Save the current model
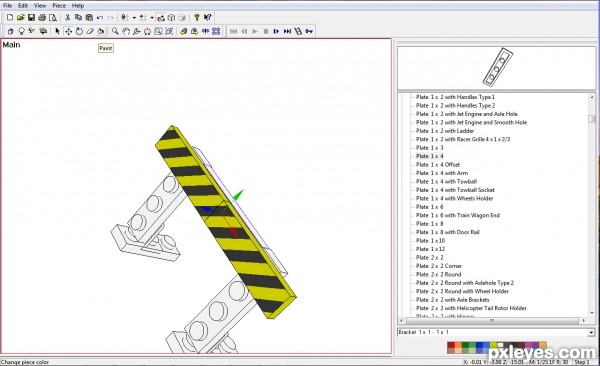The image size is (600, 366). click(31, 18)
